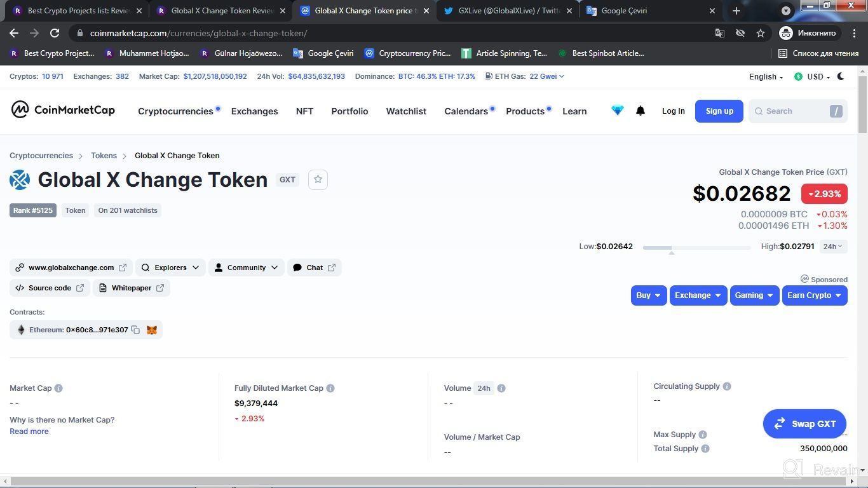Open the diamond rewards icon
The height and width of the screenshot is (488, 868).
[617, 111]
